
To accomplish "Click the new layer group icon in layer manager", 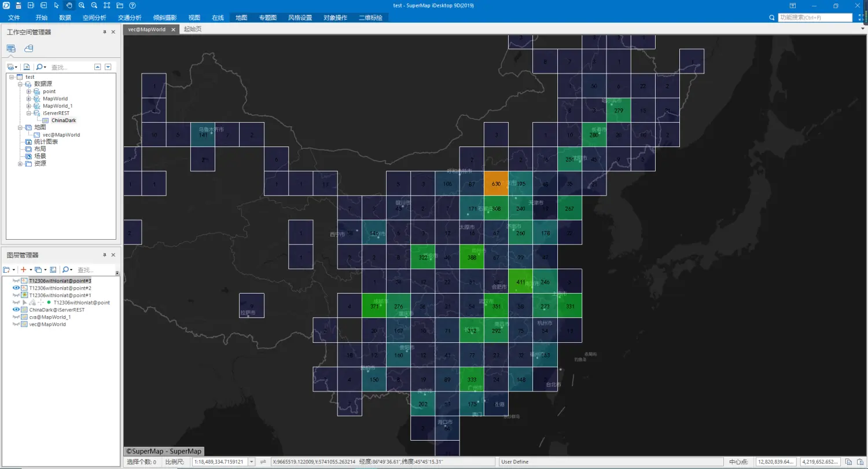I will [6, 270].
